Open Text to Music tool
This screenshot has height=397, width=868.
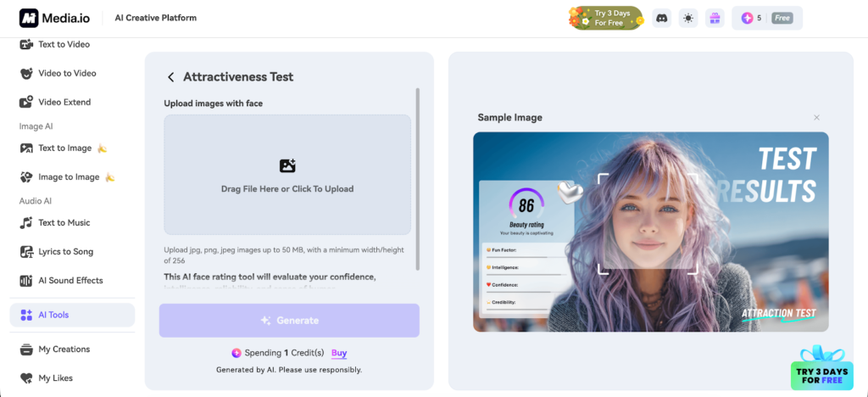[x=64, y=222]
